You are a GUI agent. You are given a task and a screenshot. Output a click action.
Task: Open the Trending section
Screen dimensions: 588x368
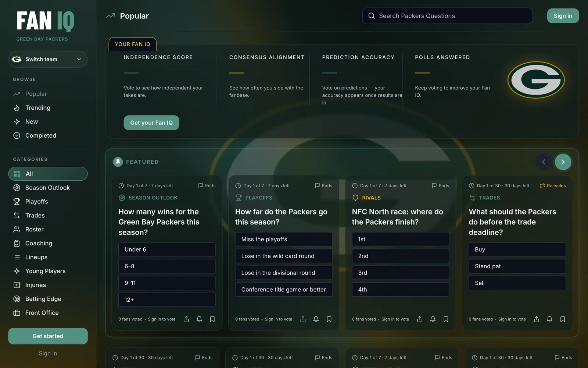(48, 108)
